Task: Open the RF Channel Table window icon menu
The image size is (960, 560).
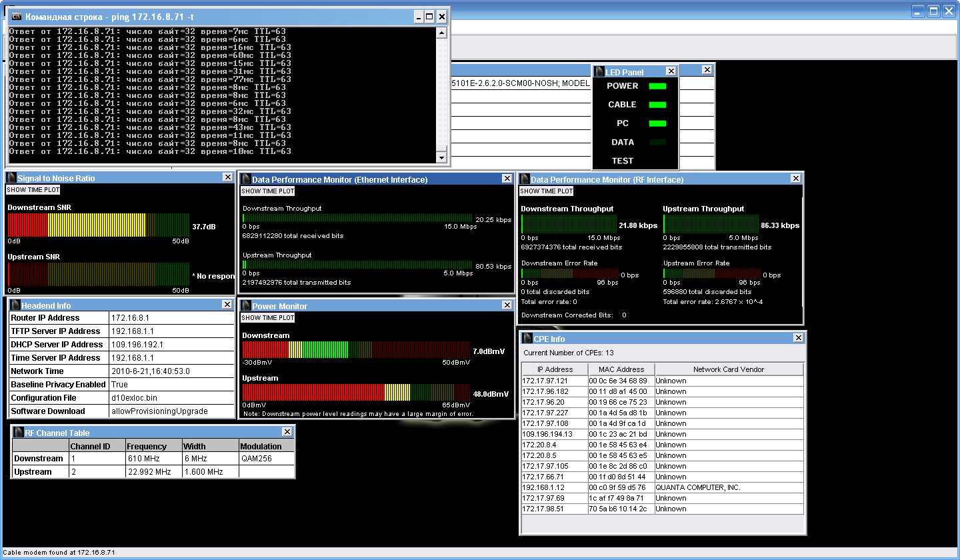Action: (19, 433)
